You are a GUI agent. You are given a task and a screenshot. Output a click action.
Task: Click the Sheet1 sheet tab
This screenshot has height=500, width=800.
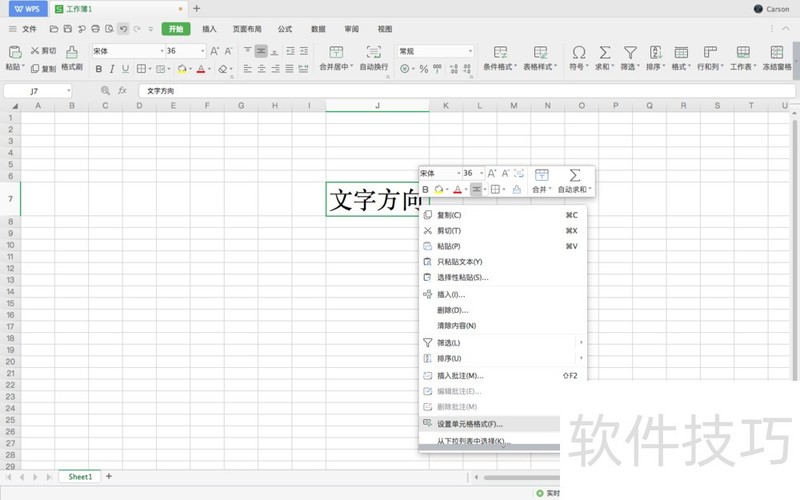(80, 477)
